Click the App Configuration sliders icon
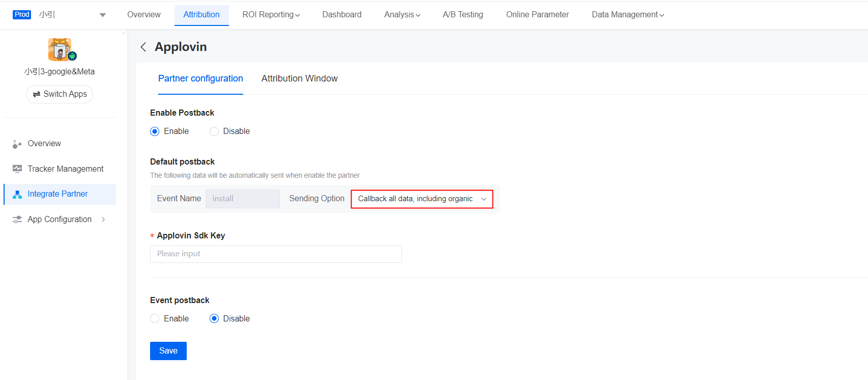 pos(17,220)
